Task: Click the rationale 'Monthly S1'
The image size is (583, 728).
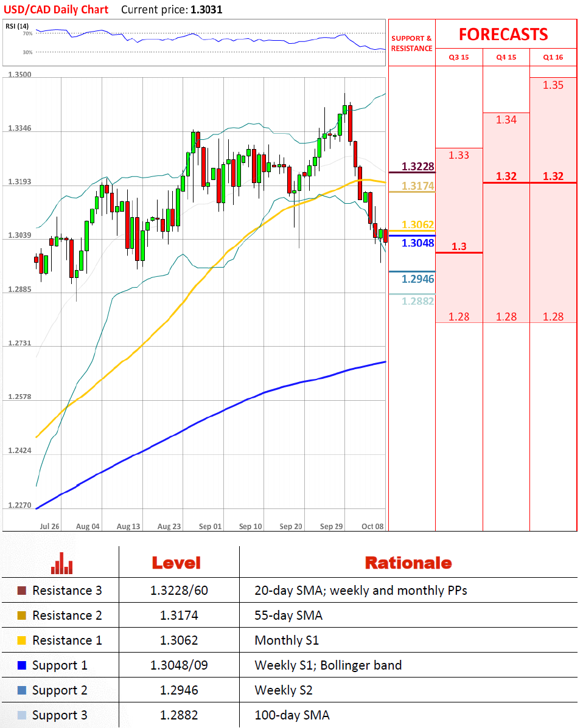Action: pyautogui.click(x=287, y=640)
